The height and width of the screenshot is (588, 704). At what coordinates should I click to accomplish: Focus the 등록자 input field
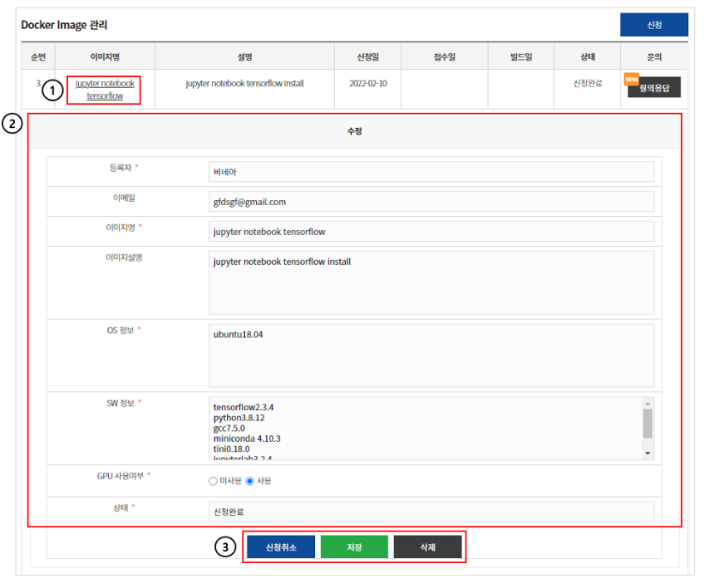pos(431,172)
